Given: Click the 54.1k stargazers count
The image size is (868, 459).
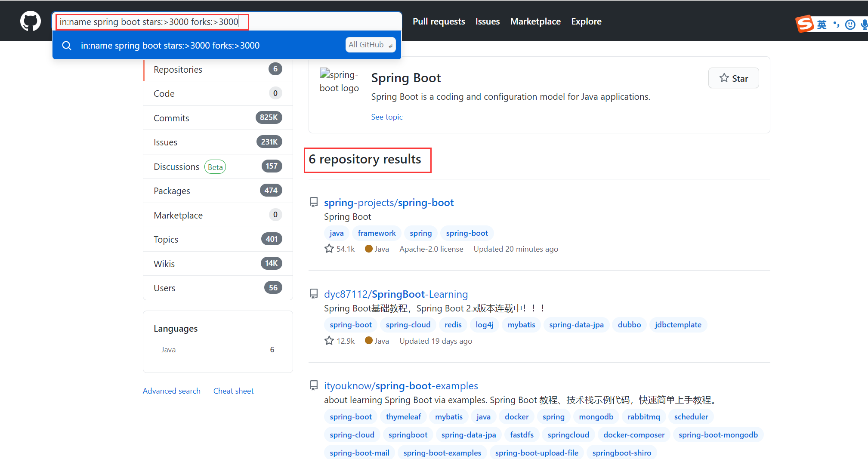Looking at the screenshot, I should coord(346,249).
